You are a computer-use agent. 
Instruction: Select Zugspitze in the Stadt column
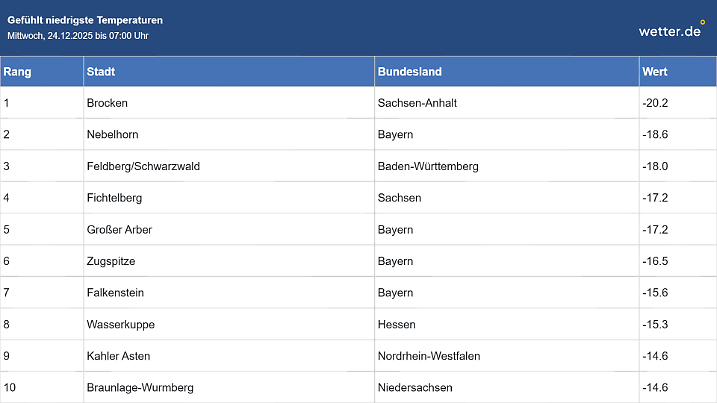tap(111, 261)
